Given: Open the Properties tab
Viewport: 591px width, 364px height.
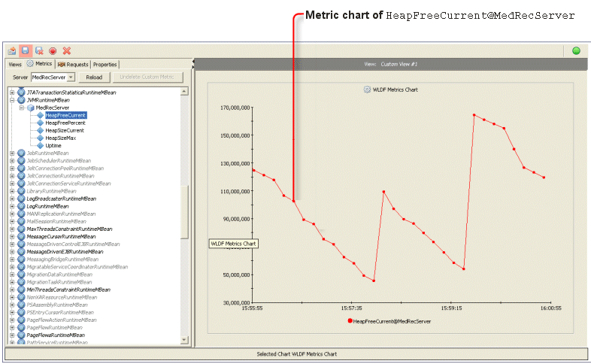Looking at the screenshot, I should 105,65.
